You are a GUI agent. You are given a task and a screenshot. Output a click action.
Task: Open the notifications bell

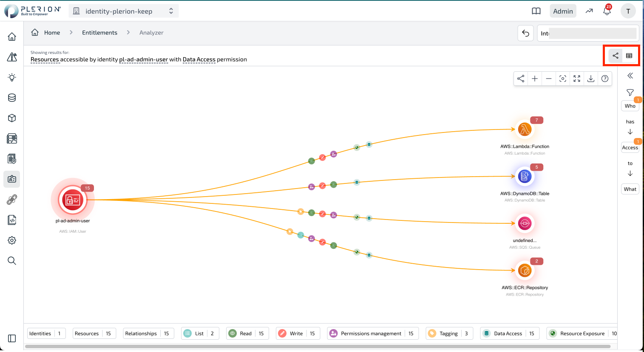tap(607, 11)
